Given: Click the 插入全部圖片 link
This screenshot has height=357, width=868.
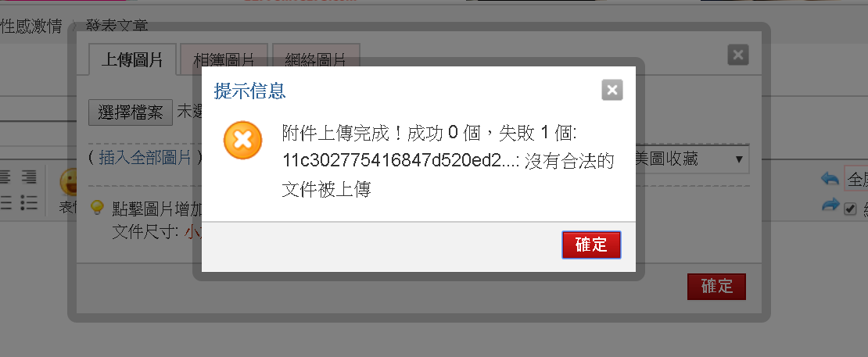Looking at the screenshot, I should [x=145, y=158].
